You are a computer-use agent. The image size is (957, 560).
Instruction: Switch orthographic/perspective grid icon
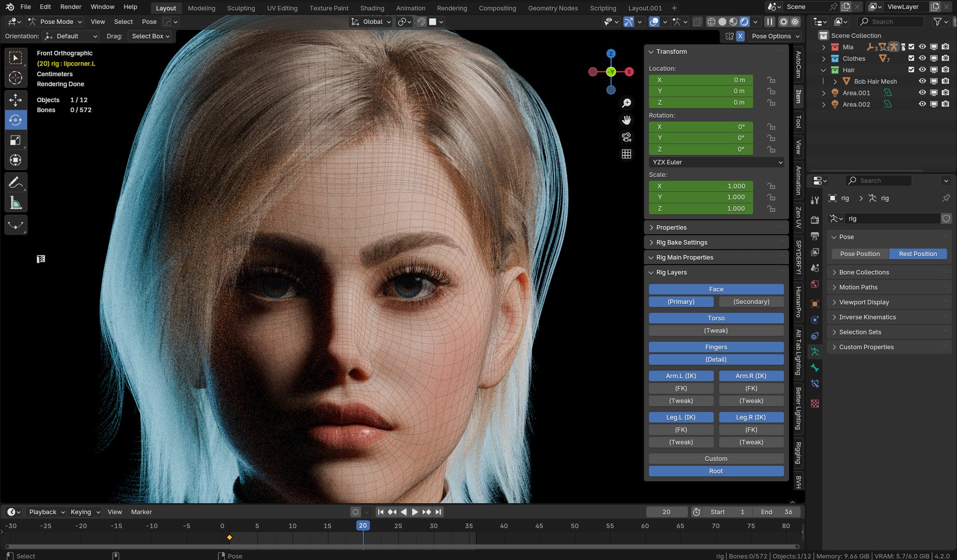pos(627,154)
